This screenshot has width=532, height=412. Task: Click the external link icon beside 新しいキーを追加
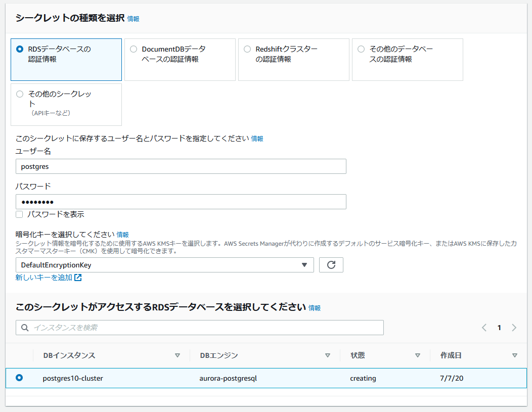78,278
